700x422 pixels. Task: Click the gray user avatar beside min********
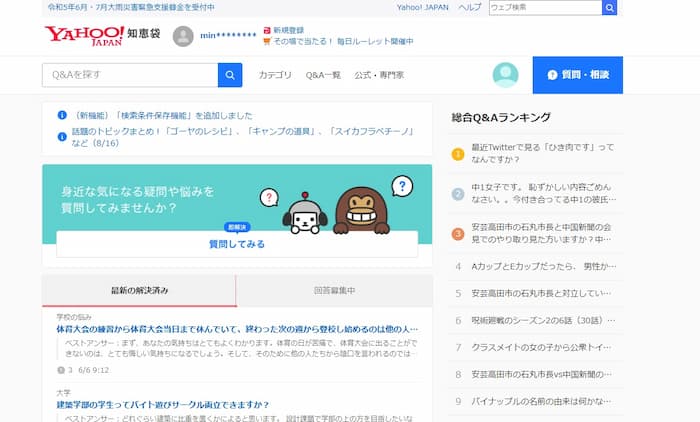pos(183,36)
